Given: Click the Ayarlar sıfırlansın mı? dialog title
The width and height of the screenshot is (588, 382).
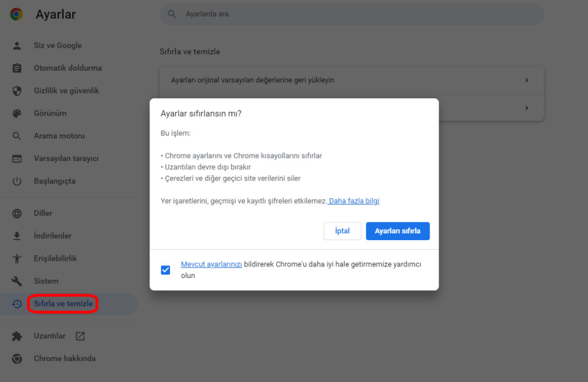Looking at the screenshot, I should [x=201, y=113].
